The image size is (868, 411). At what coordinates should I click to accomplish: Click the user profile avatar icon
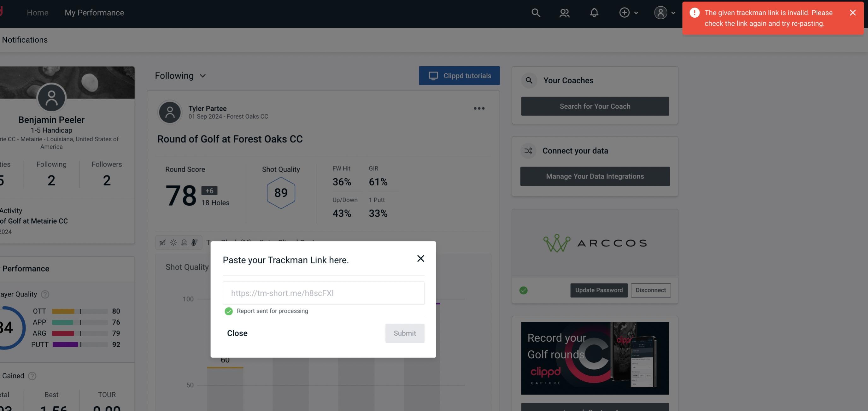(659, 12)
